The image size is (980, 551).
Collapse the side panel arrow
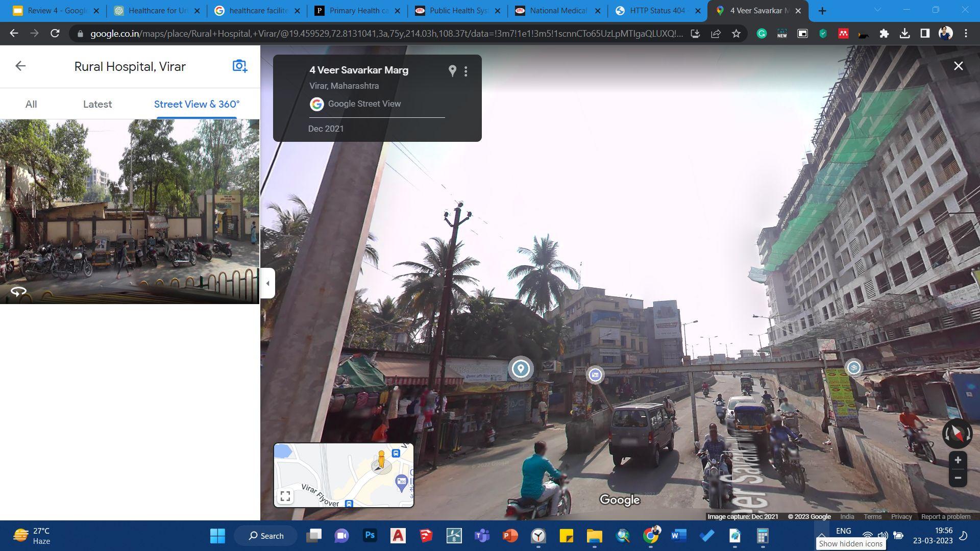tap(268, 283)
